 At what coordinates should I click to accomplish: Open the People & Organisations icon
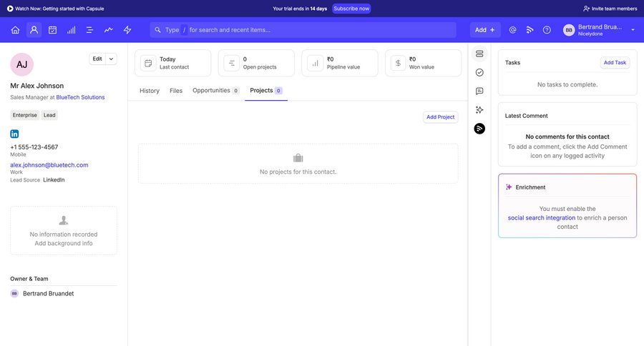pyautogui.click(x=34, y=30)
